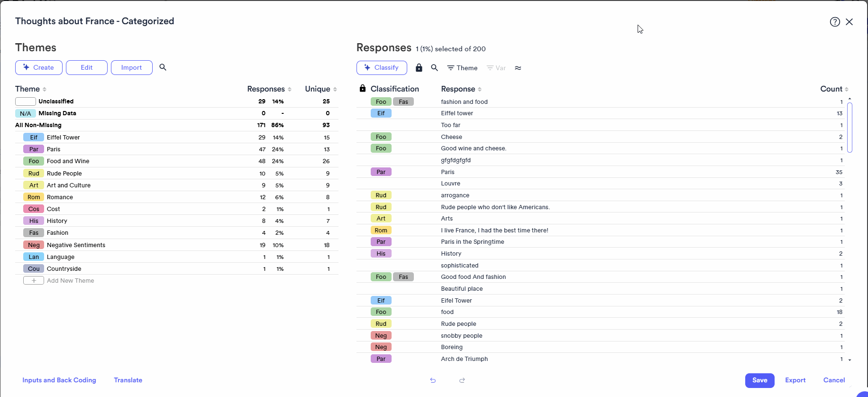Image resolution: width=868 pixels, height=397 pixels.
Task: Click the Fas tag of Fashion theme
Action: (x=34, y=233)
